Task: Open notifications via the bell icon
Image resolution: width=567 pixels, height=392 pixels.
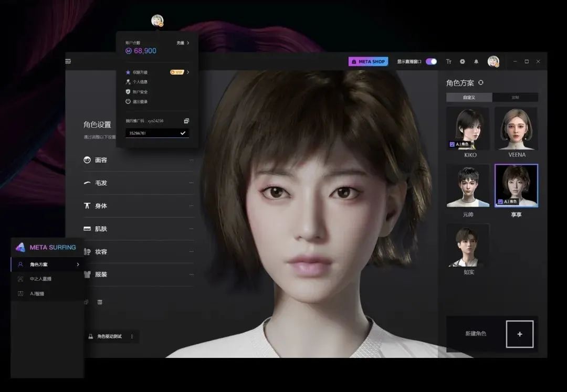Action: click(476, 61)
